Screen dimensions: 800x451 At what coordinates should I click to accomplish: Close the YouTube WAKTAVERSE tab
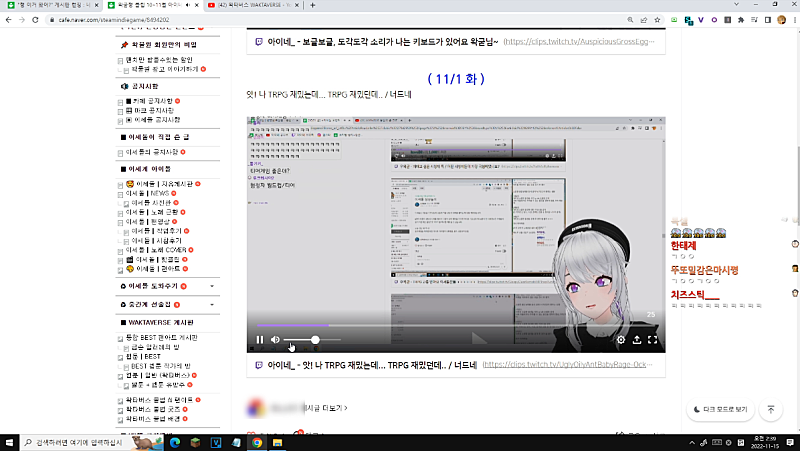click(297, 5)
